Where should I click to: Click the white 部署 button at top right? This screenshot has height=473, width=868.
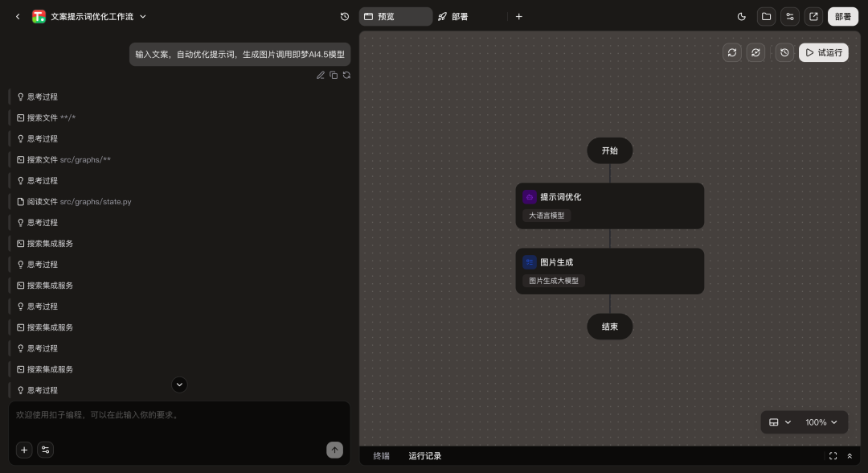(842, 16)
